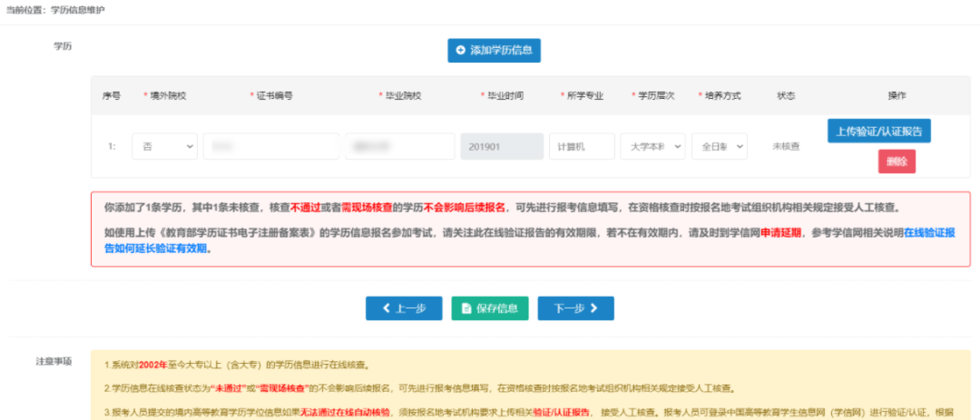
Task: Click the 操作 column header
Action: click(897, 95)
